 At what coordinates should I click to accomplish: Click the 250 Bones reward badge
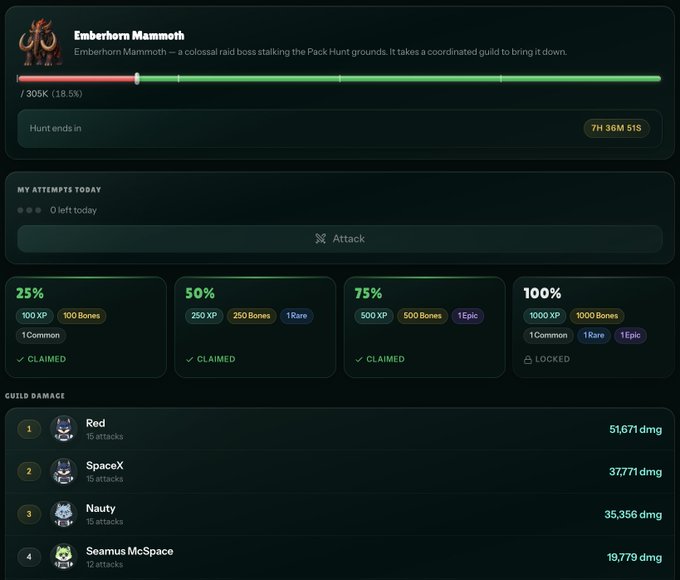[x=252, y=315]
